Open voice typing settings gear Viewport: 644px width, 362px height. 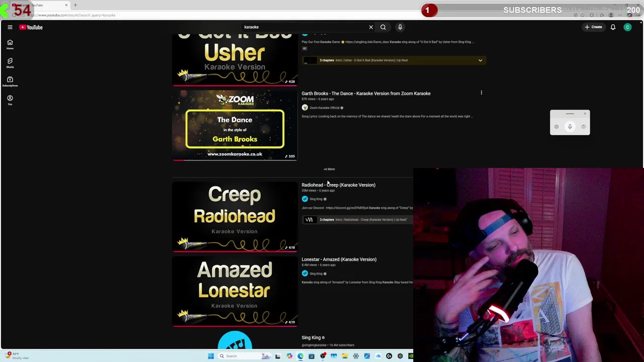pos(556,127)
